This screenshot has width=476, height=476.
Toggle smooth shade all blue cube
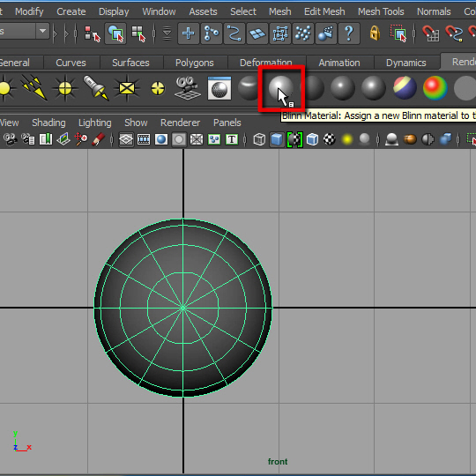(277, 139)
